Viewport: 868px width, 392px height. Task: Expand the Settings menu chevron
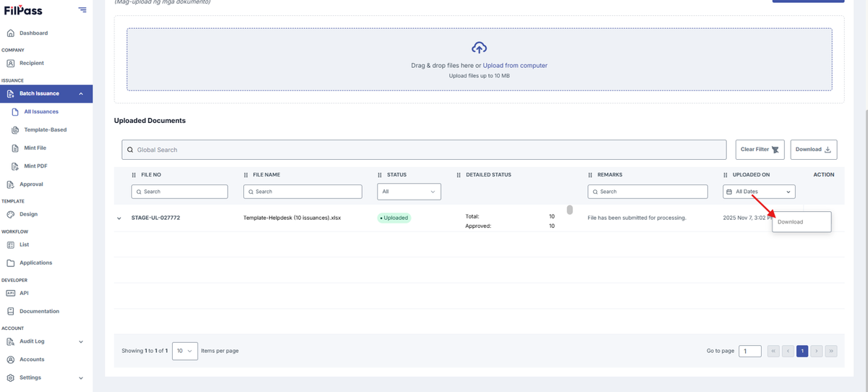(x=81, y=378)
